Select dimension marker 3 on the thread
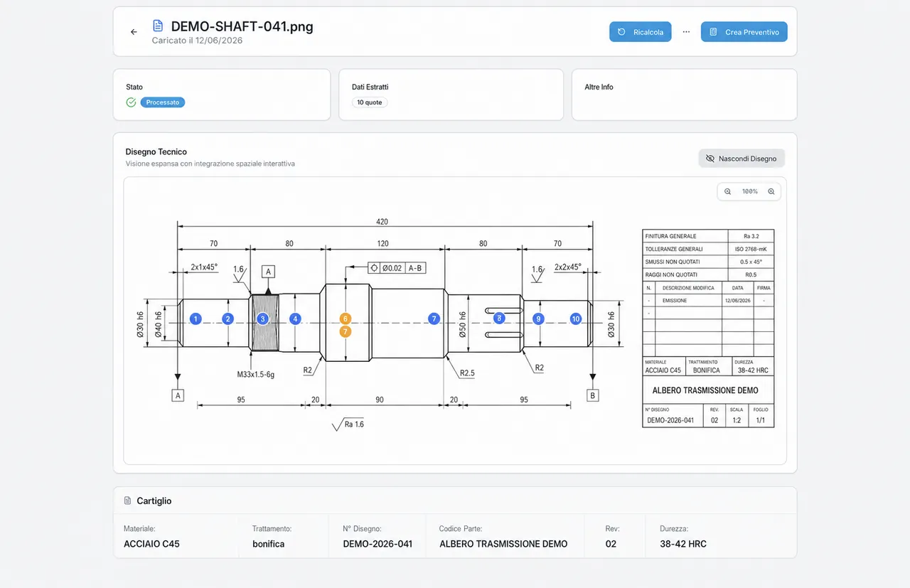 click(x=262, y=319)
